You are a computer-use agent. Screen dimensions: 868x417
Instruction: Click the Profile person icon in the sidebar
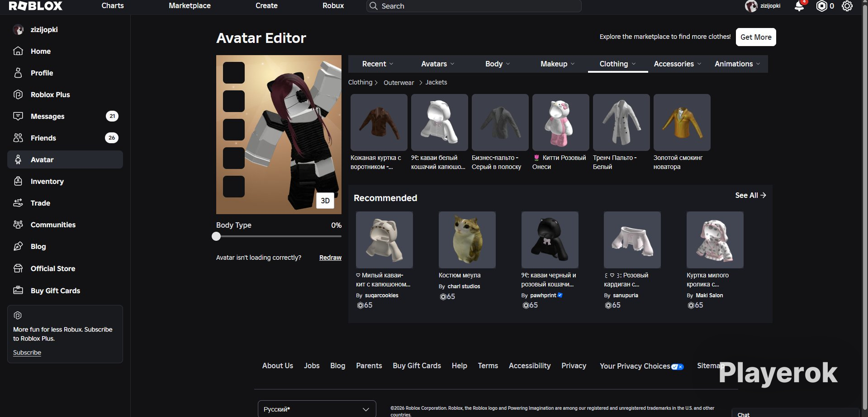pos(18,73)
